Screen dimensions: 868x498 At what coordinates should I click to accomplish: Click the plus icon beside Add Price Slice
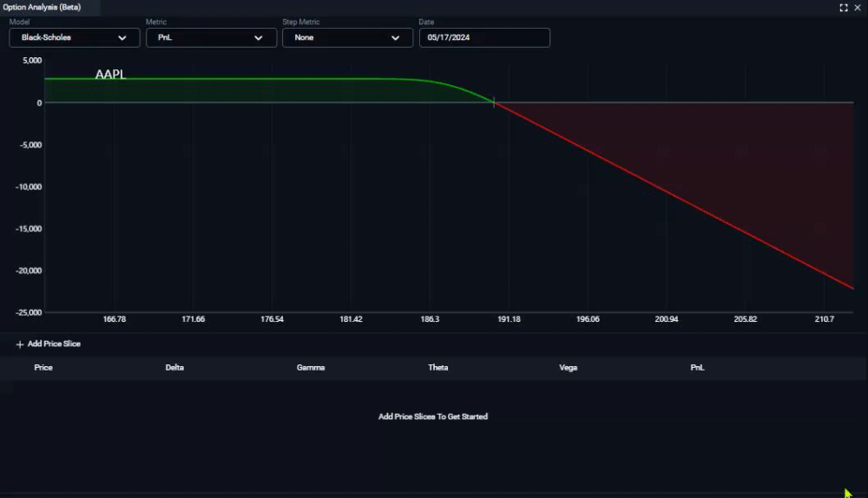20,344
